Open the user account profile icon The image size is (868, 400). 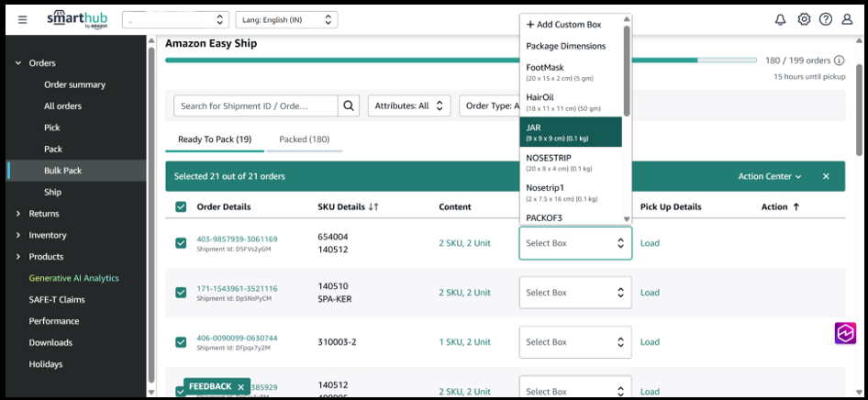pos(848,19)
